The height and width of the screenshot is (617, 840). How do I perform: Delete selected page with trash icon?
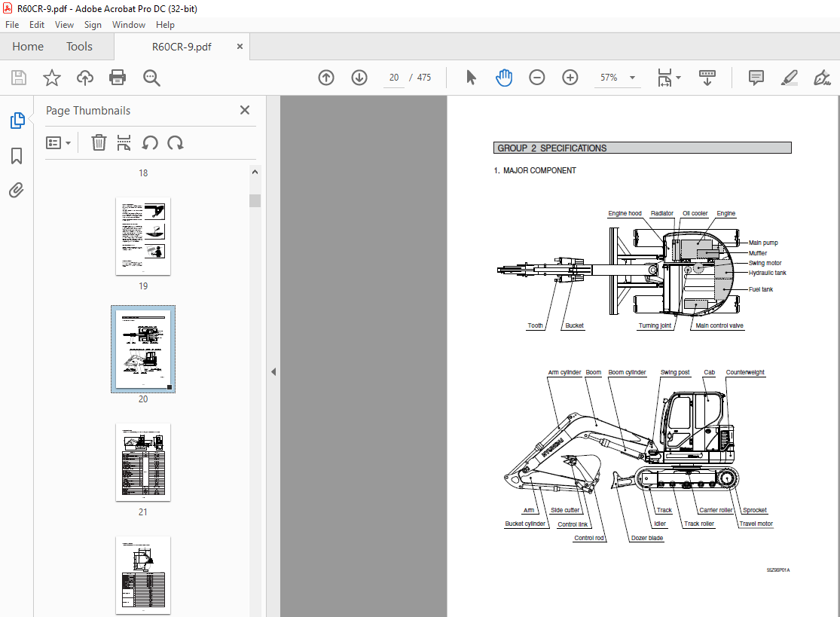tap(99, 143)
